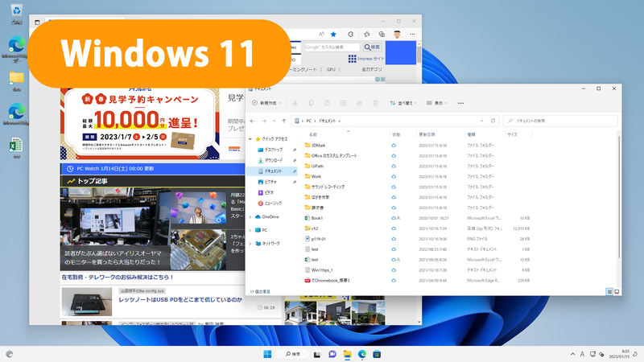Click the 検索 button on the web page
This screenshot has width=644, height=362.
click(372, 47)
